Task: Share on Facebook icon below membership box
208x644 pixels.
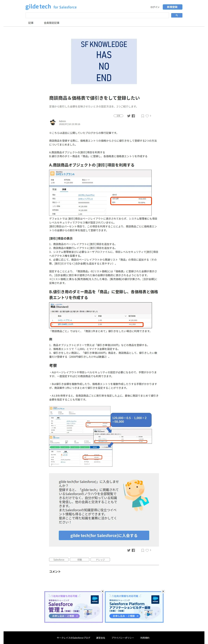Action: [133, 550]
